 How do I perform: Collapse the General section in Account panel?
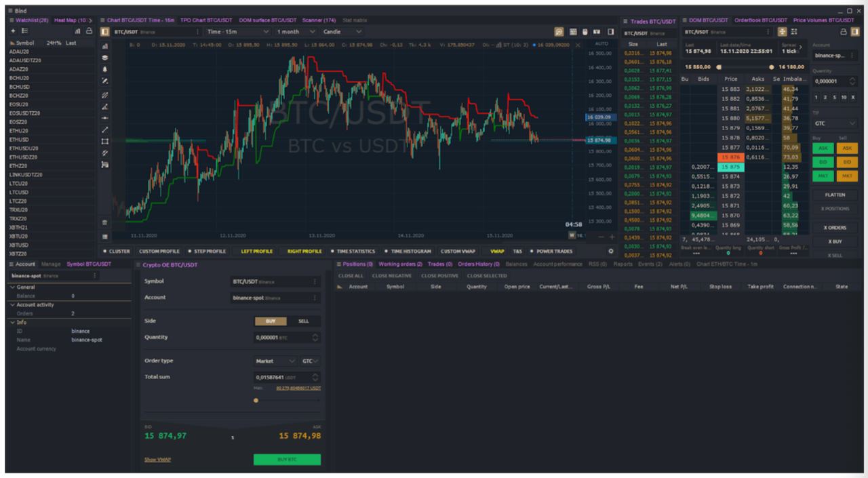[12, 287]
